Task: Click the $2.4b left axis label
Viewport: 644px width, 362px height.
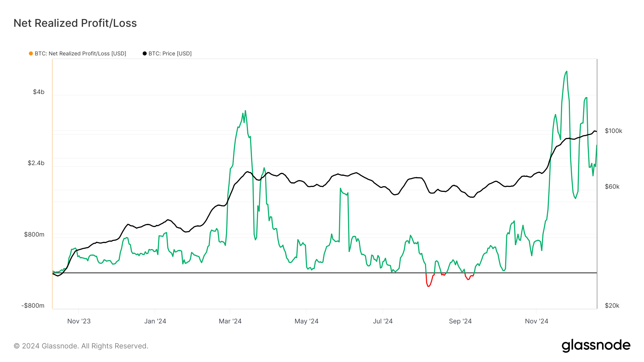Action: point(36,163)
